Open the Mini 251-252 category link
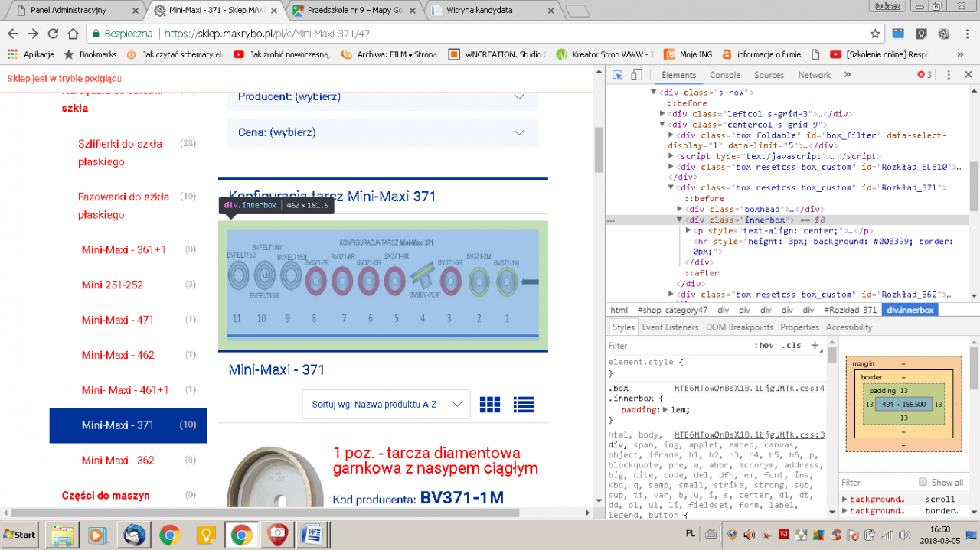 [113, 285]
